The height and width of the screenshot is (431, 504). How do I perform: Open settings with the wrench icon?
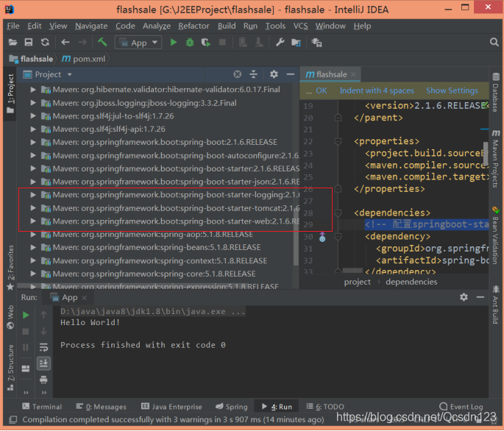coord(280,43)
